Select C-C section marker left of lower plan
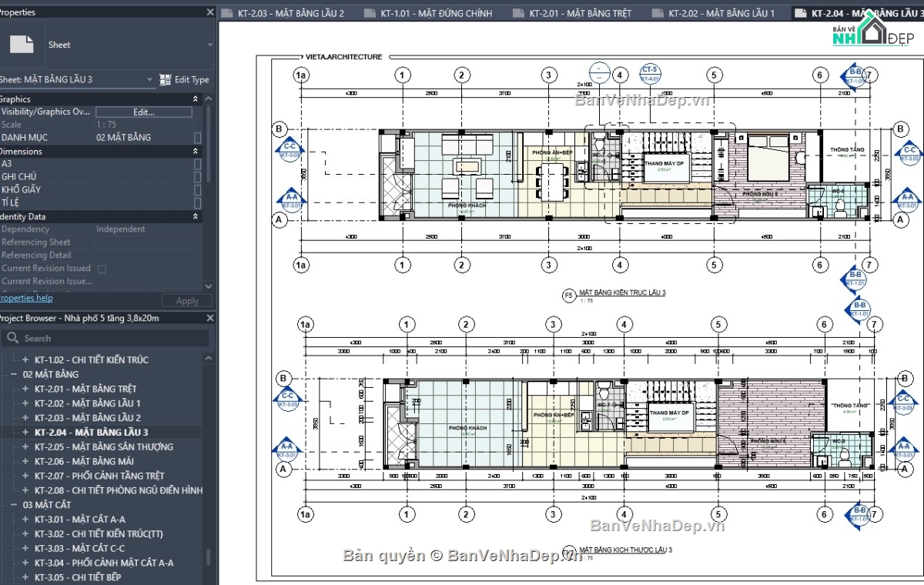This screenshot has width=924, height=585. (287, 399)
